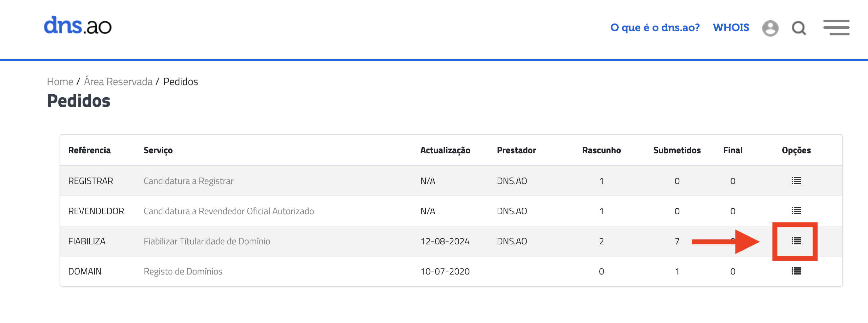This screenshot has width=868, height=323.
Task: Open options list for REVENDEDOR row
Action: point(796,211)
